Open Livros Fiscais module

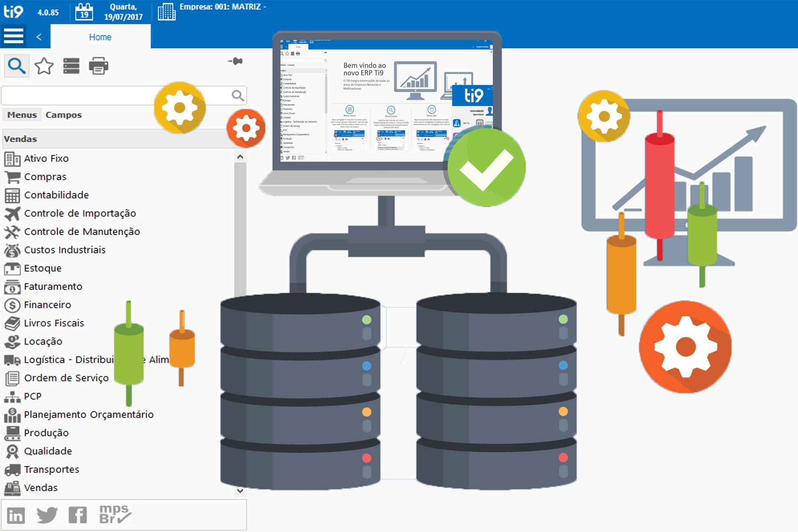54,323
